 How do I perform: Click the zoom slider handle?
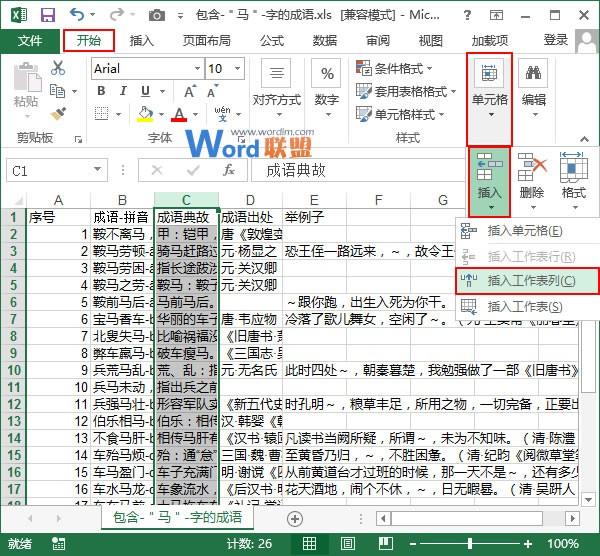click(470, 543)
